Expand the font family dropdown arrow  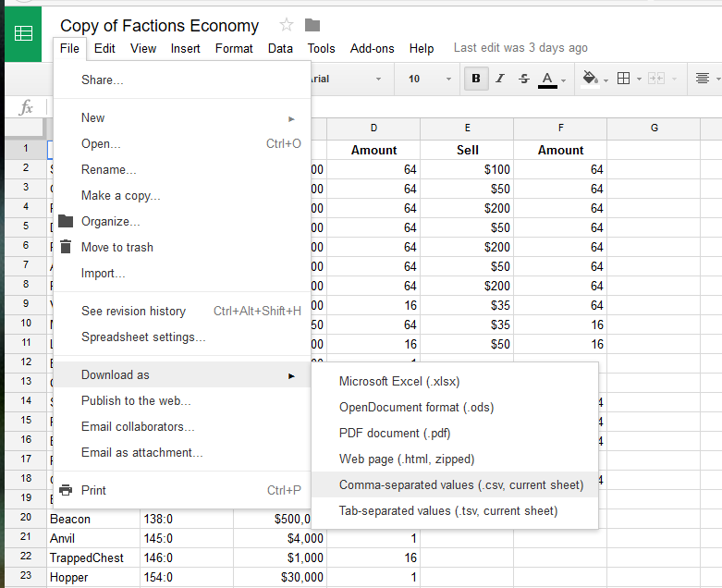click(378, 80)
